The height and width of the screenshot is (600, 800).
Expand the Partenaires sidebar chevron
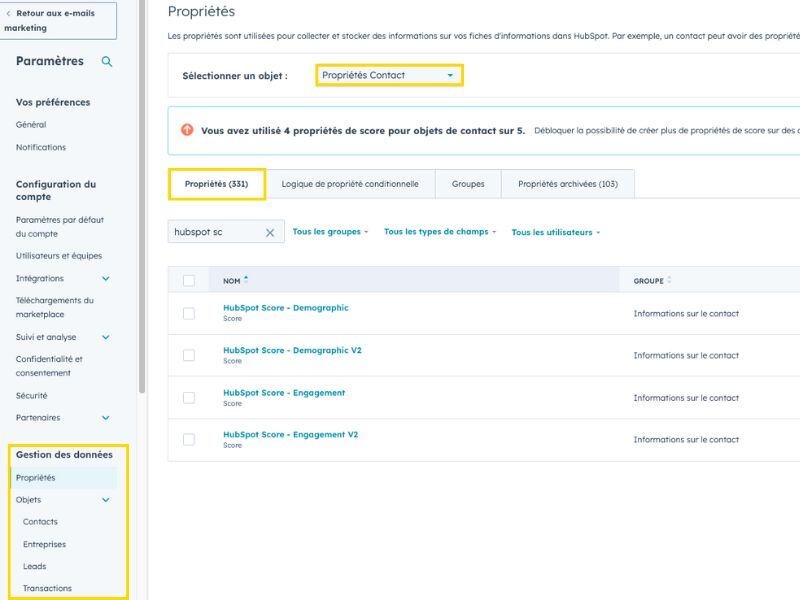click(106, 418)
